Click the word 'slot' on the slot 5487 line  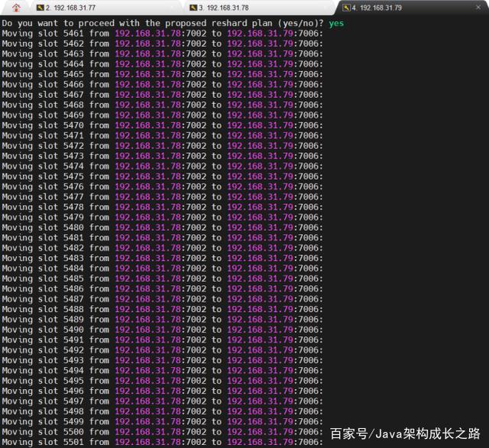pyautogui.click(x=48, y=299)
